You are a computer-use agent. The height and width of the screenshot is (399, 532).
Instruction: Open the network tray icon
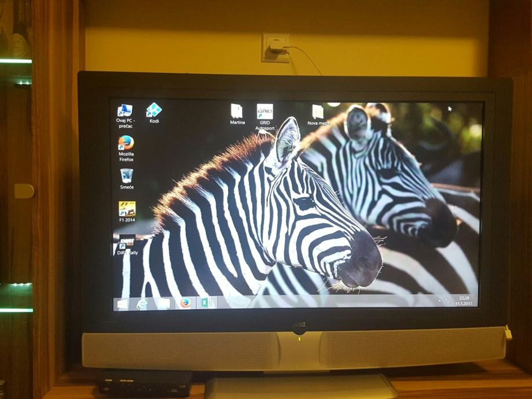448,300
